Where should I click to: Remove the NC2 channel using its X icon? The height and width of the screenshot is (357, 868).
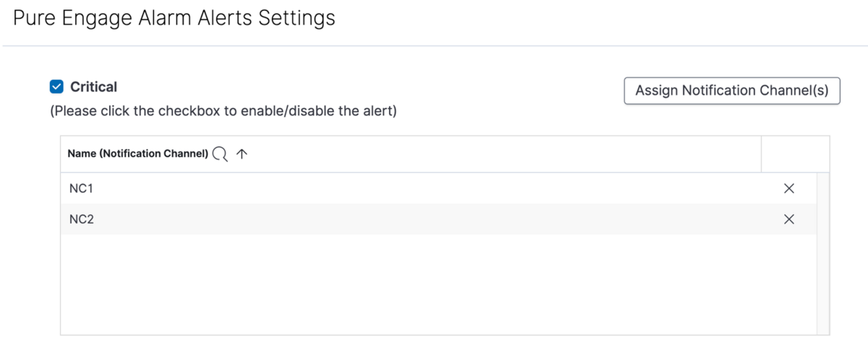789,219
